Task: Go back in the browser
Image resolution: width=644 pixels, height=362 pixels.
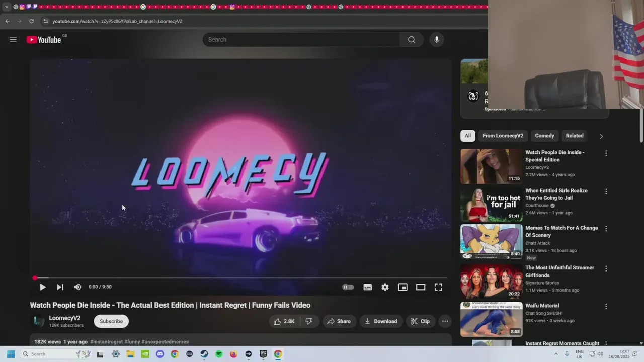Action: coord(7,21)
